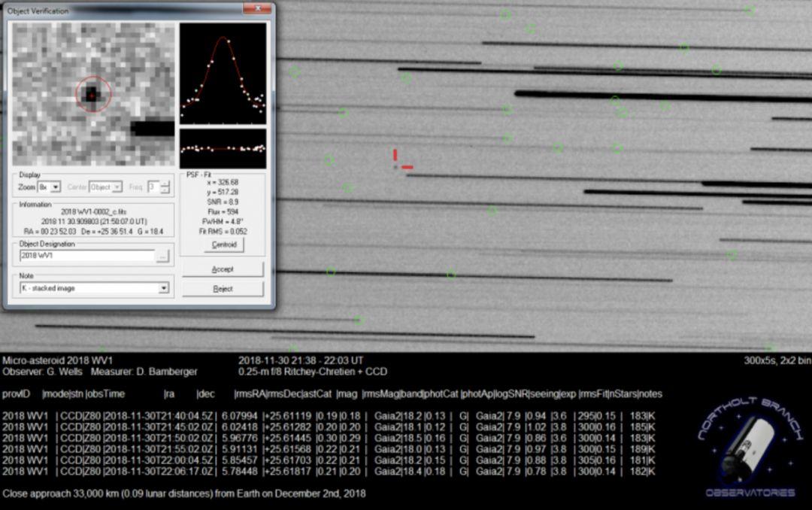Open the Center Object dropdown
Image resolution: width=812 pixels, height=510 pixels.
pos(117,187)
